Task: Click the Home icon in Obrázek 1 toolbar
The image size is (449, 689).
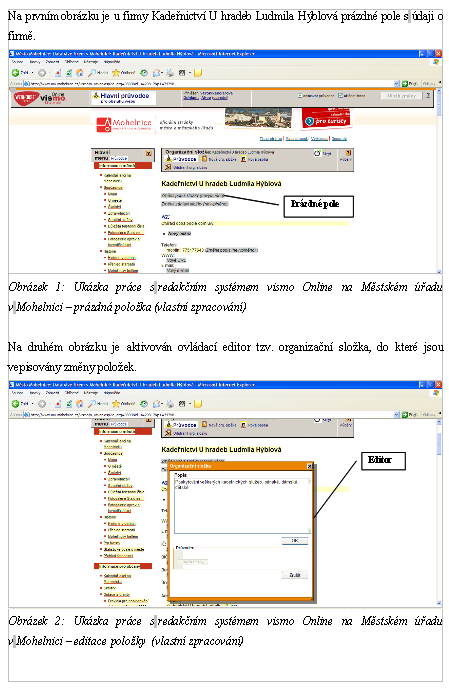Action: pyautogui.click(x=80, y=73)
